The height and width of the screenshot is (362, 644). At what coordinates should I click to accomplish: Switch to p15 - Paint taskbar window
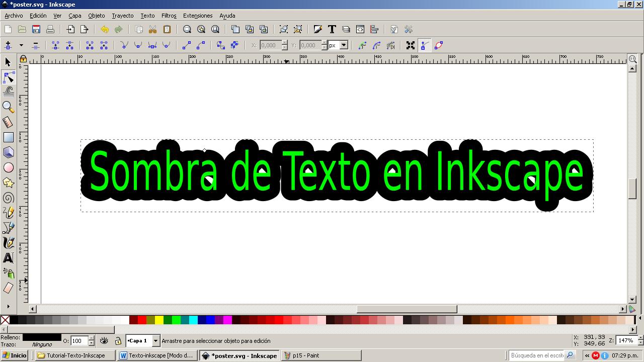pyautogui.click(x=321, y=355)
